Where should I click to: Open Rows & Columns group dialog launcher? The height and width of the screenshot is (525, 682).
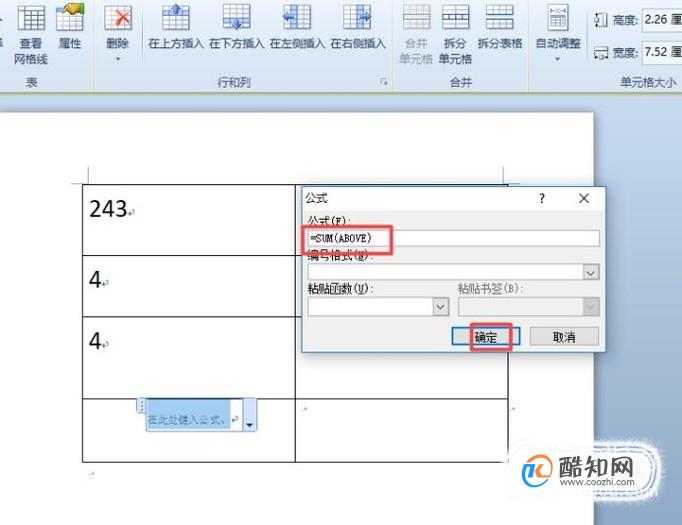(384, 81)
